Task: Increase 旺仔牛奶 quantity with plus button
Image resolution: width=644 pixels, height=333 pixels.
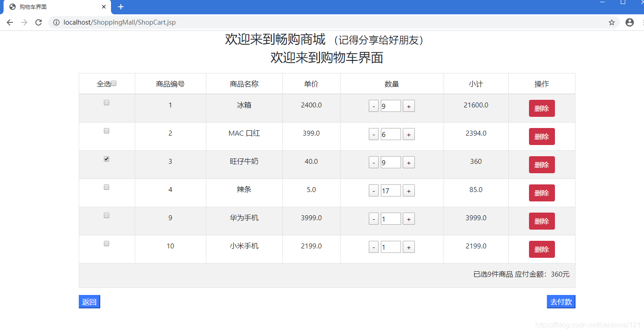Action: tap(409, 162)
